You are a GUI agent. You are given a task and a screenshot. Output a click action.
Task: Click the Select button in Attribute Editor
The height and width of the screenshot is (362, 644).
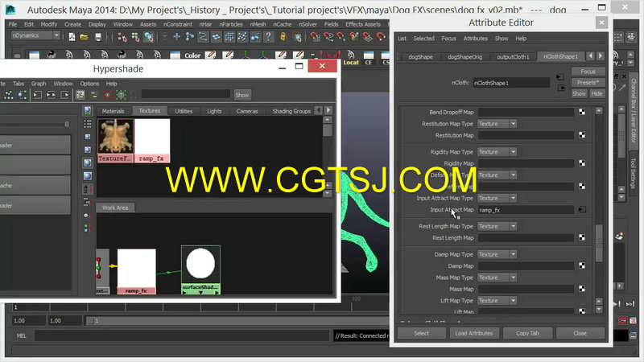pos(421,333)
